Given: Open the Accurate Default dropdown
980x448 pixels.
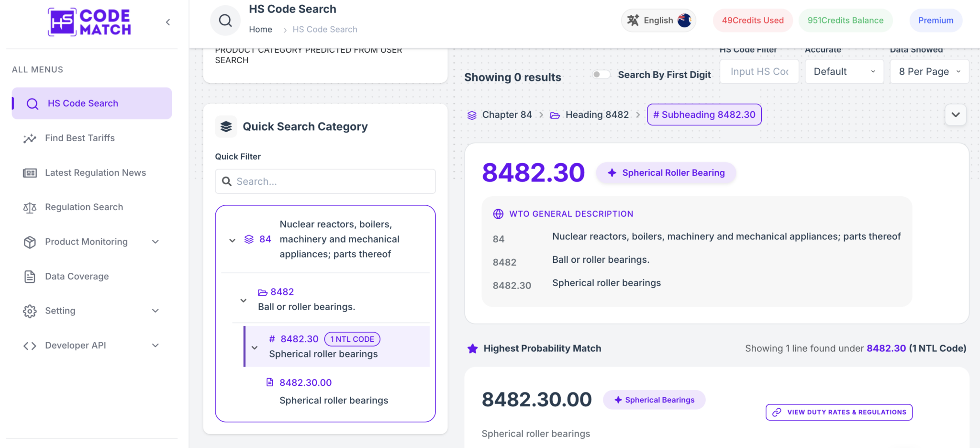Looking at the screenshot, I should [844, 72].
